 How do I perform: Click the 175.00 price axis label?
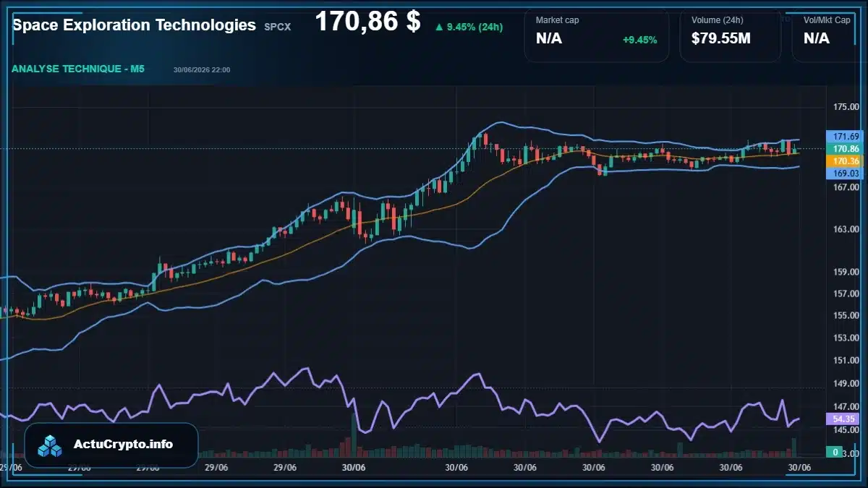(x=845, y=107)
